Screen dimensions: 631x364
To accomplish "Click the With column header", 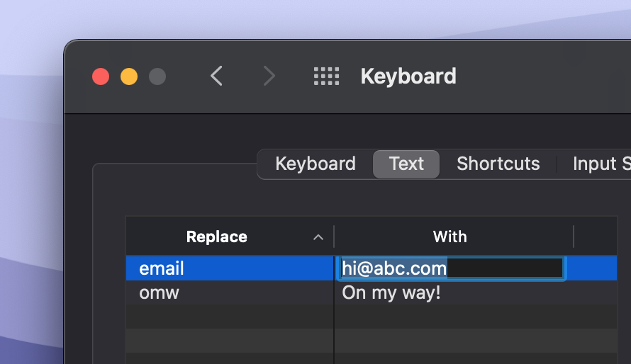I will 450,237.
